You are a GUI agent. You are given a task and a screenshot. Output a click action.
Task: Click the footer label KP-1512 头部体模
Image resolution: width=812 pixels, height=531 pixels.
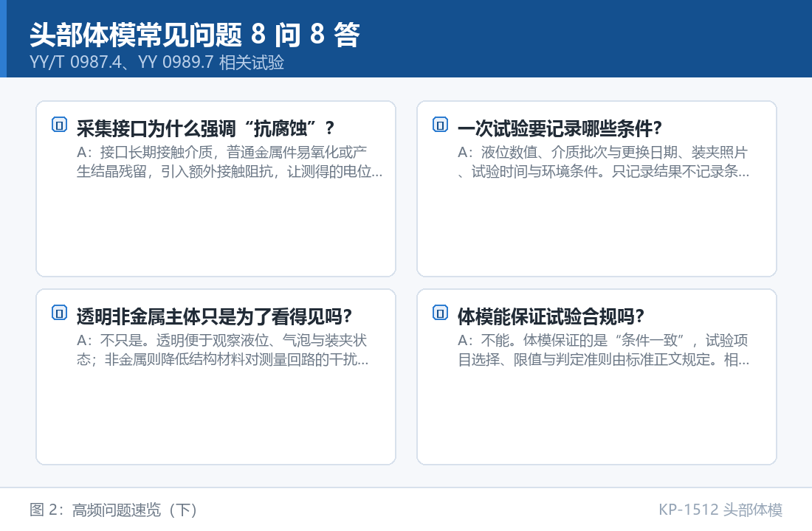(x=720, y=510)
